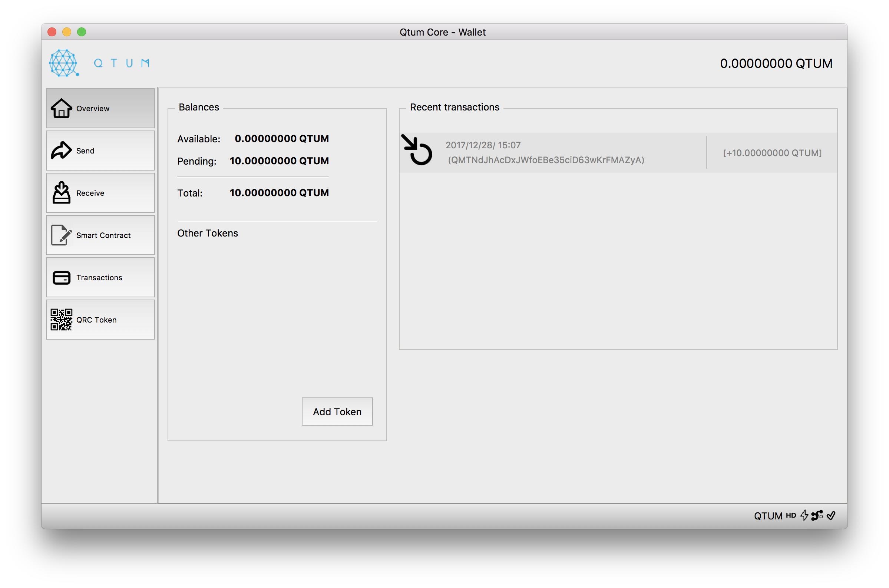Click the Add Token button
Screen dimensions: 889x588
338,413
